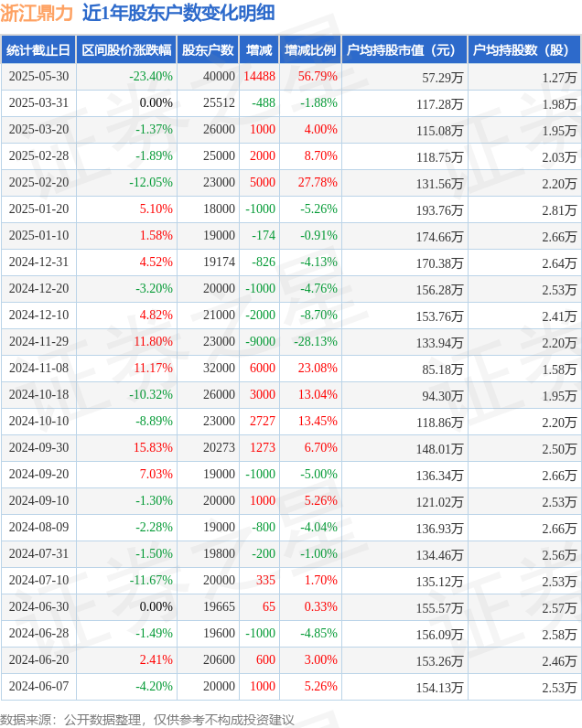Click the 户均持股市值（元） column header

[404, 49]
